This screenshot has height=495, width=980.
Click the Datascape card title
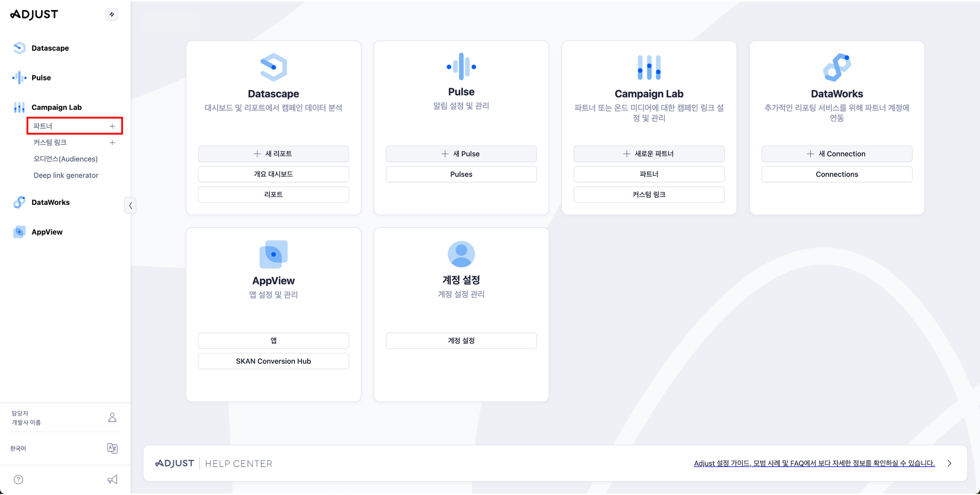(274, 94)
